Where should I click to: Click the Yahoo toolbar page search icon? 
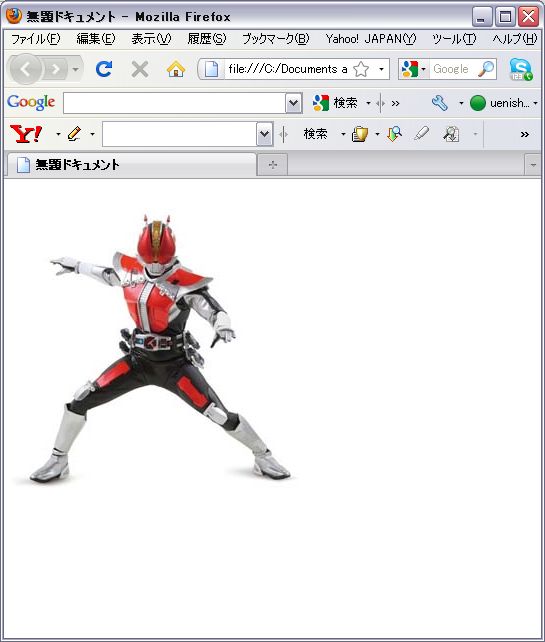point(451,134)
